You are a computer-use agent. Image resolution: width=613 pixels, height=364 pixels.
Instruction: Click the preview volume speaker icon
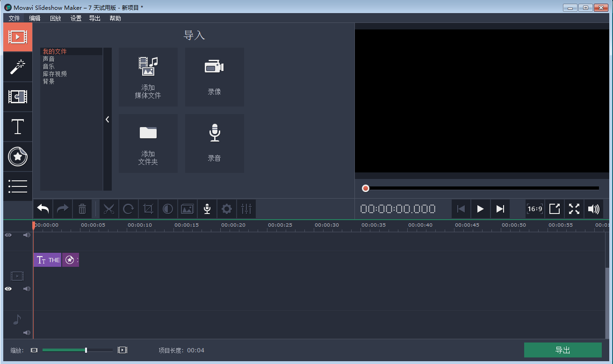pos(594,209)
